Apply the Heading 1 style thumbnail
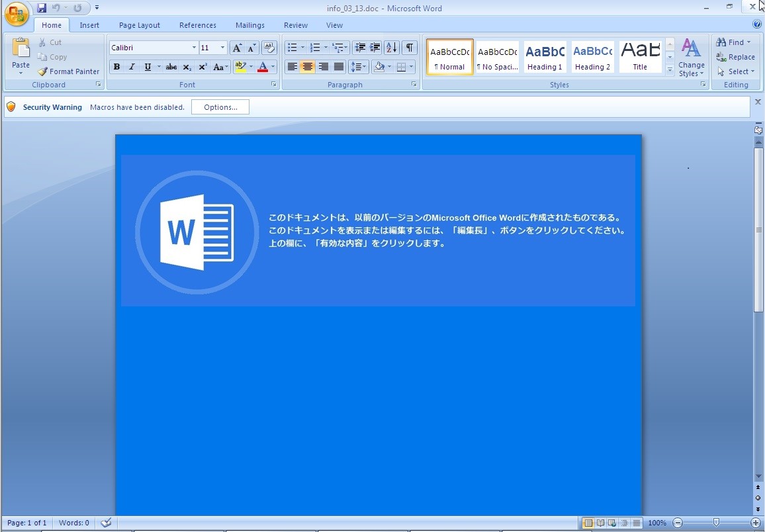Screen dimensions: 765x532 click(545, 57)
